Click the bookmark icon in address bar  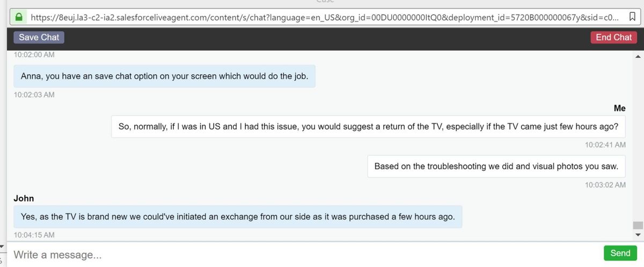pyautogui.click(x=632, y=17)
